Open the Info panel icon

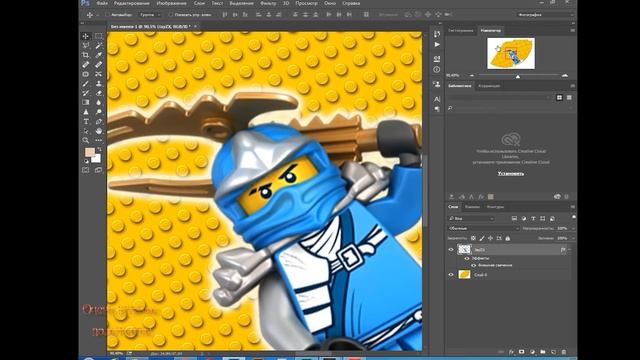click(437, 70)
